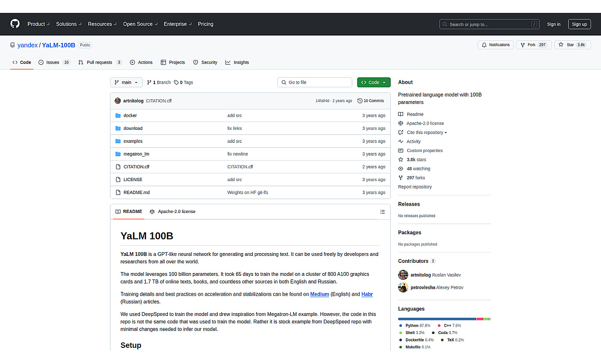Screen dimensions: 601x364
Task: Open README outline list icon
Action: tap(382, 212)
